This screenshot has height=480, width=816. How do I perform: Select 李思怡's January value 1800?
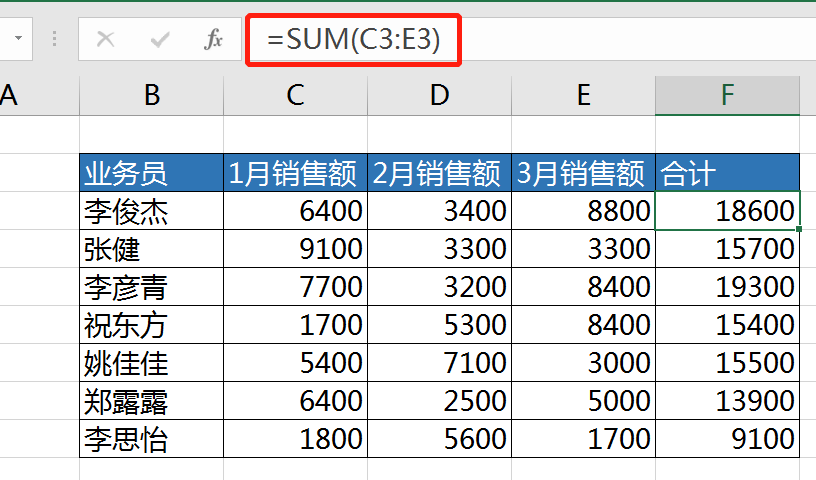(296, 438)
